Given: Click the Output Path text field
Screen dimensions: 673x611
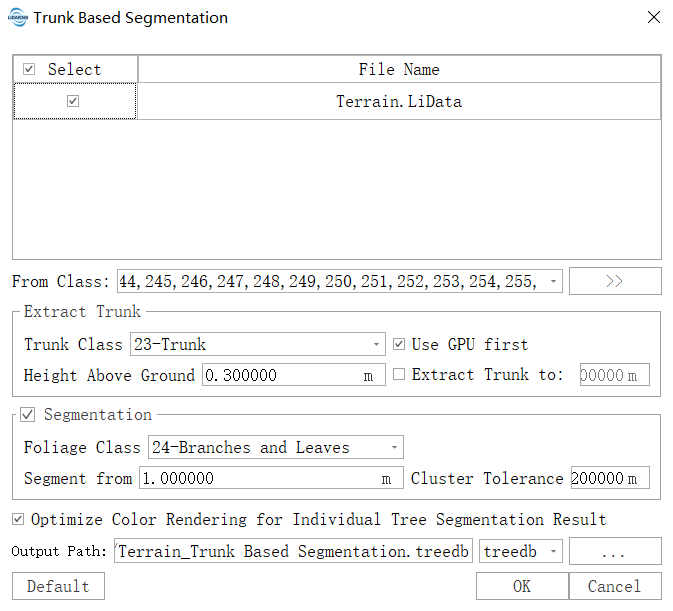Looking at the screenshot, I should click(x=293, y=552).
